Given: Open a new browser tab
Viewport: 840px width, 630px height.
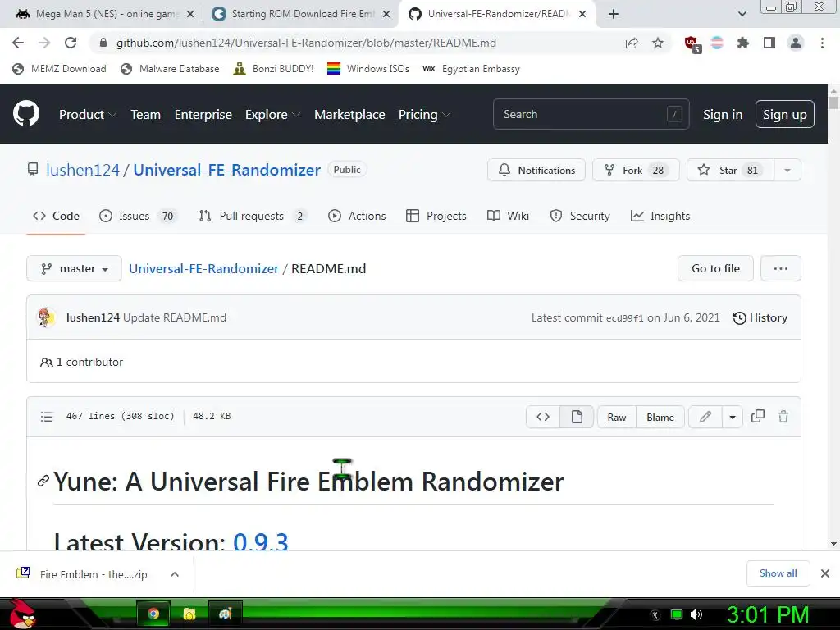Looking at the screenshot, I should click(x=614, y=14).
